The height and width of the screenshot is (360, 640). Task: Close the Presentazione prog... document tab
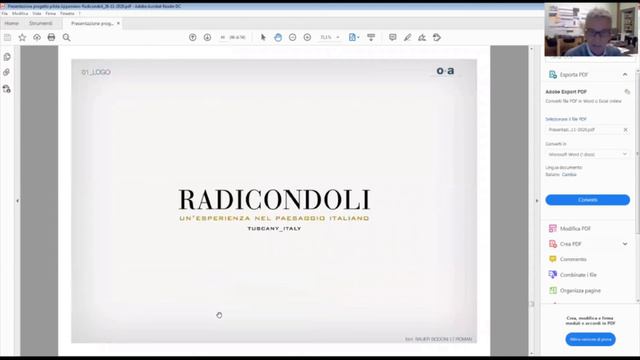[x=118, y=24]
